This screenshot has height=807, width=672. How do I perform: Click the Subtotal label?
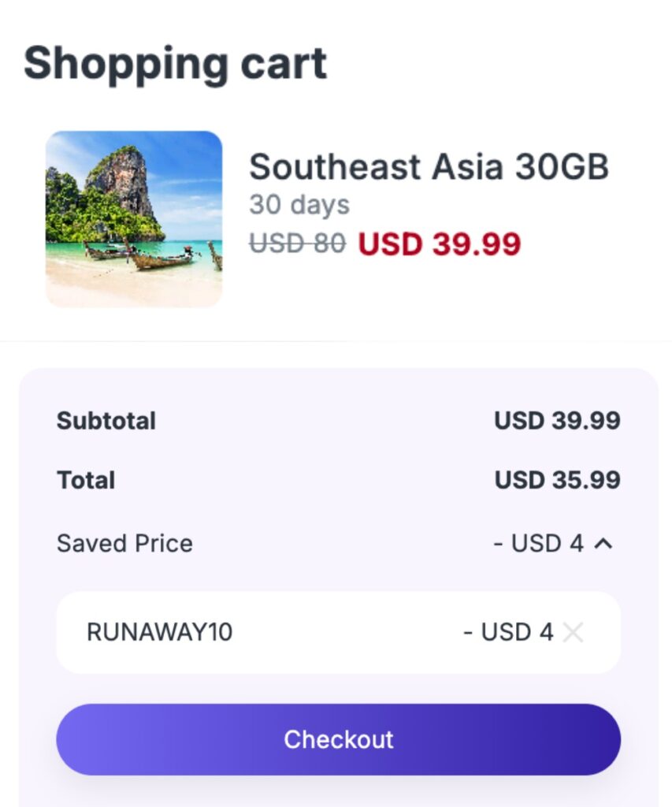pos(106,421)
